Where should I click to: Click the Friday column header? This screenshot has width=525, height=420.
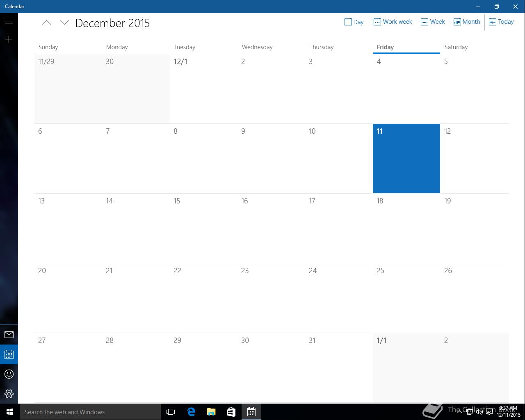coord(385,47)
